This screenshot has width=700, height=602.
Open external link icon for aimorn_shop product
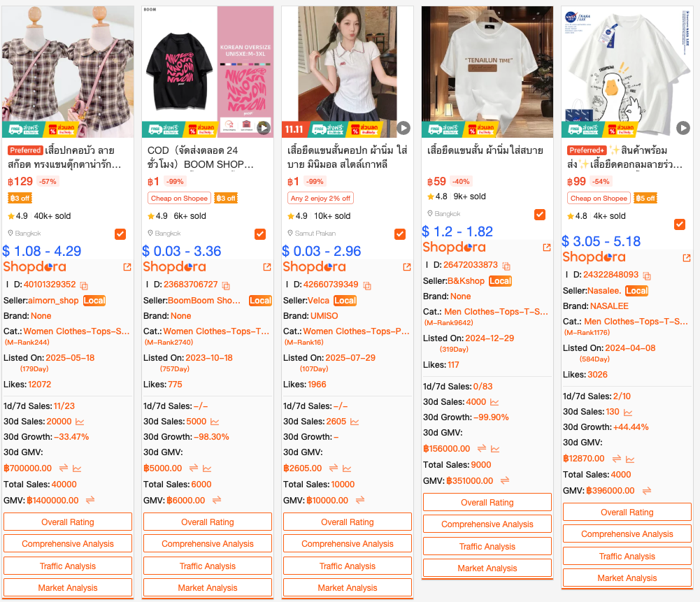coord(127,267)
